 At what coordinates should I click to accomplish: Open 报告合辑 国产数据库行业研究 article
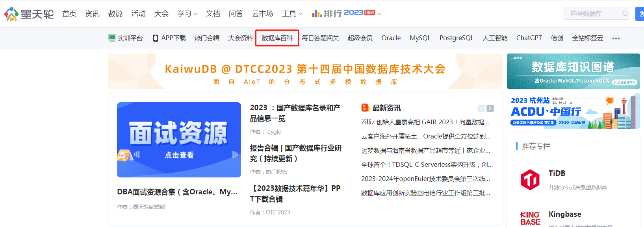(296, 153)
